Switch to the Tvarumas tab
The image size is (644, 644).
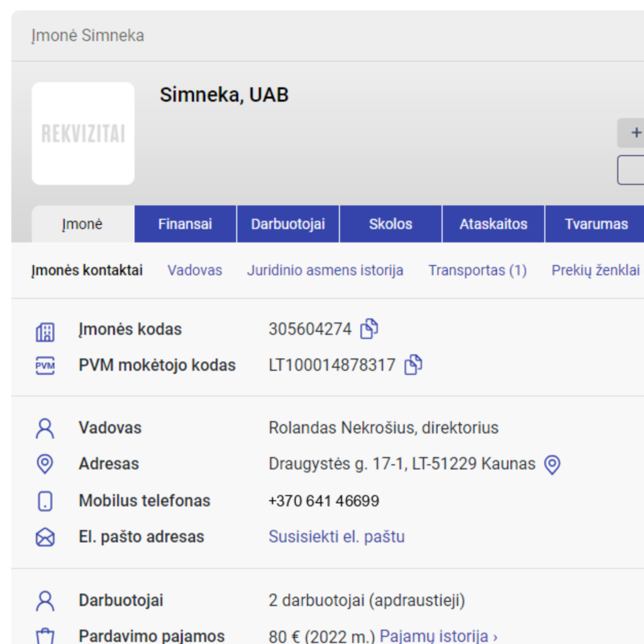tap(596, 224)
